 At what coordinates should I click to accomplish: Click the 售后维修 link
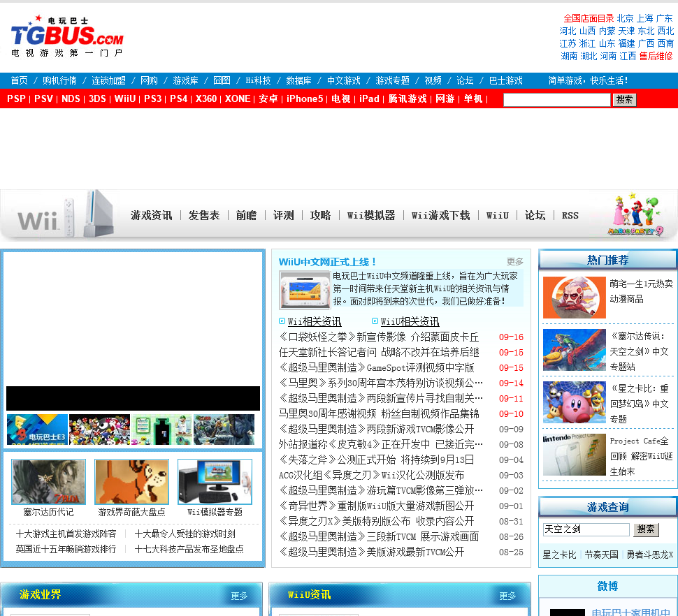click(656, 56)
